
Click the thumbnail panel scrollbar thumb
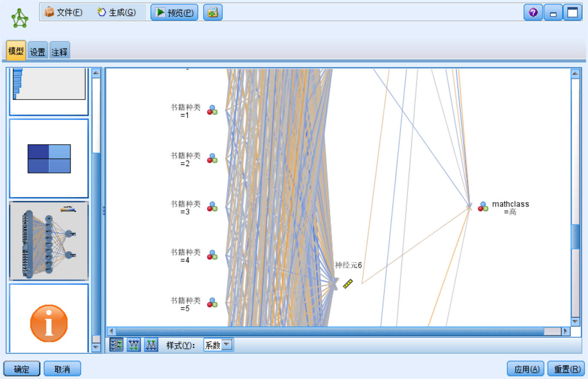click(96, 243)
